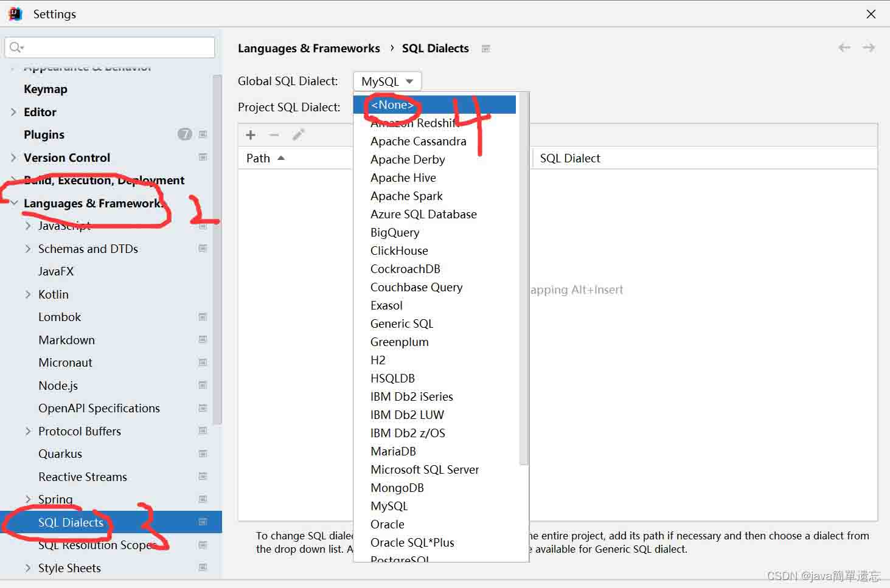This screenshot has width=890, height=588.
Task: Click the project icon in SQL Dialects row
Action: 203,522
